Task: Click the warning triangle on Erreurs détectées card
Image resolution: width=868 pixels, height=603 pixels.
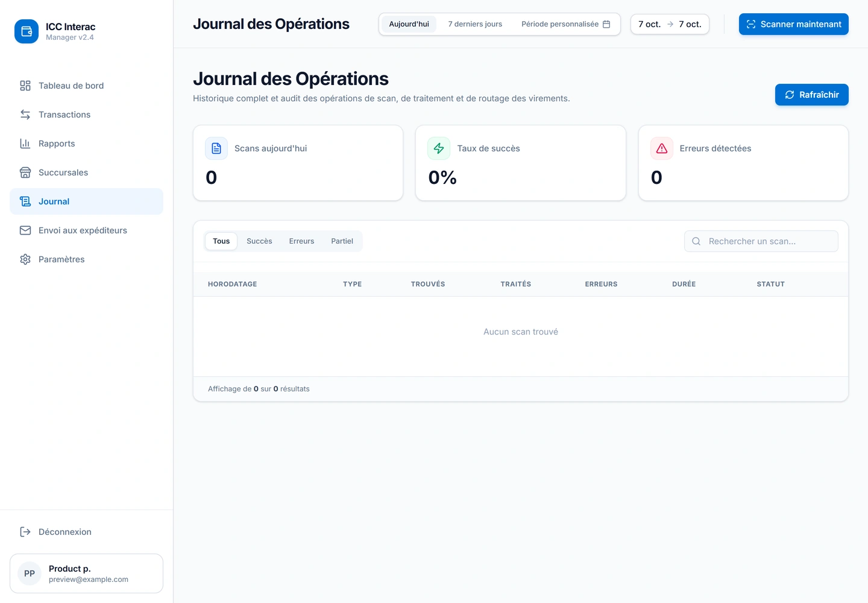Action: [x=662, y=148]
